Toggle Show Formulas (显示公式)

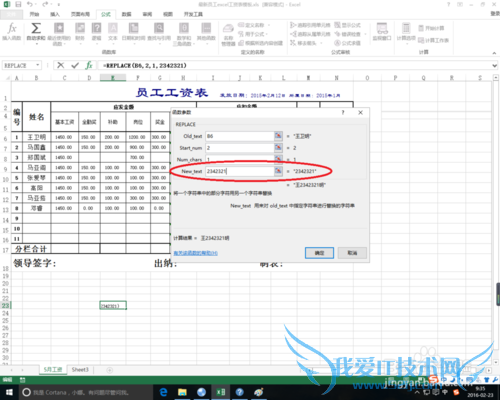pos(347,25)
